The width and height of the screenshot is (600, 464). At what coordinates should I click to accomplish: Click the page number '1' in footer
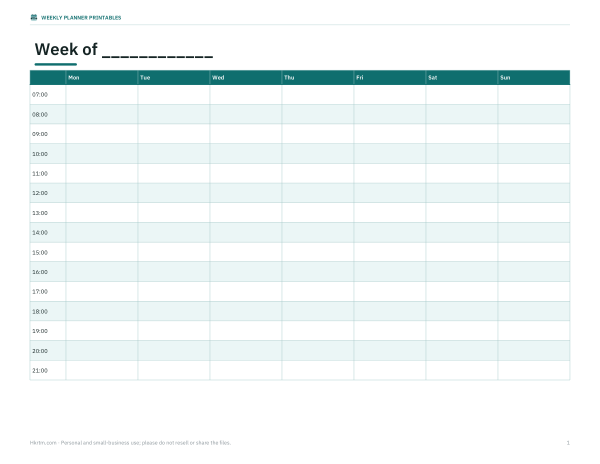568,443
